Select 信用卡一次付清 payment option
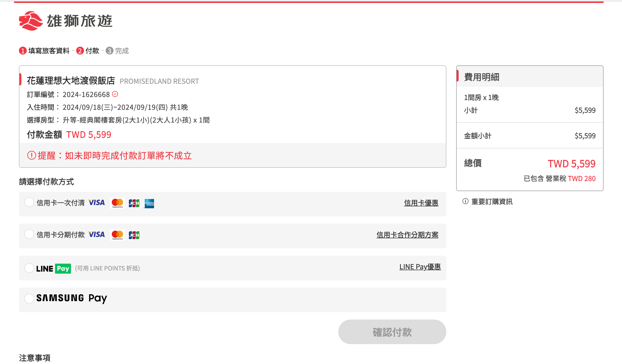This screenshot has width=622, height=364. coord(29,202)
